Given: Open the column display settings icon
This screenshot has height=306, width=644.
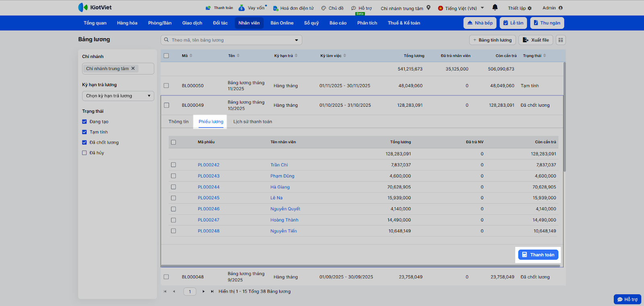Looking at the screenshot, I should coord(561,40).
